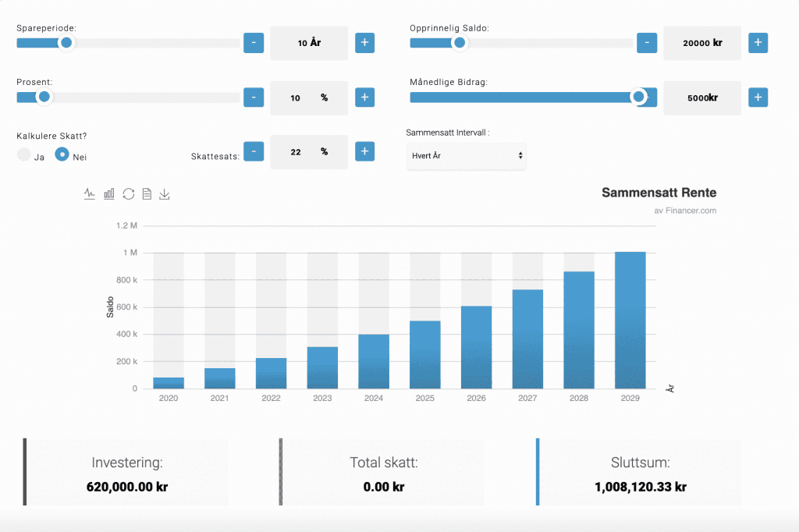
Task: Increase Prosent with plus button
Action: (x=365, y=98)
